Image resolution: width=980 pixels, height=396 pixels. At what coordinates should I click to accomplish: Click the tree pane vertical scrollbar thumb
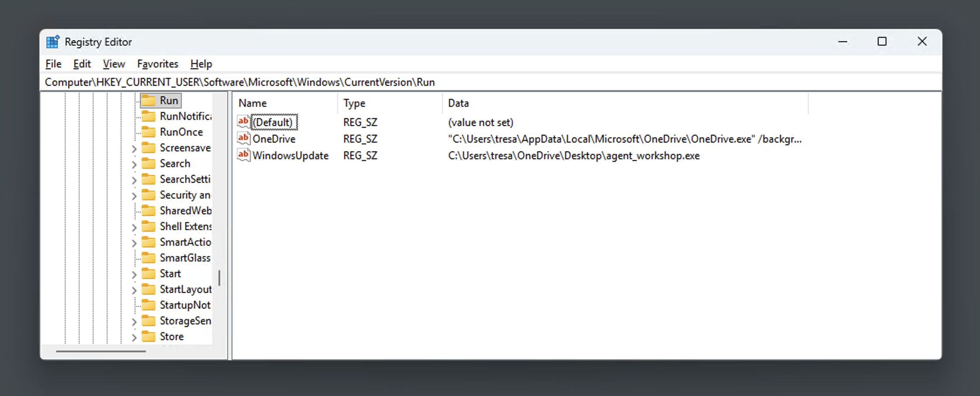[219, 278]
